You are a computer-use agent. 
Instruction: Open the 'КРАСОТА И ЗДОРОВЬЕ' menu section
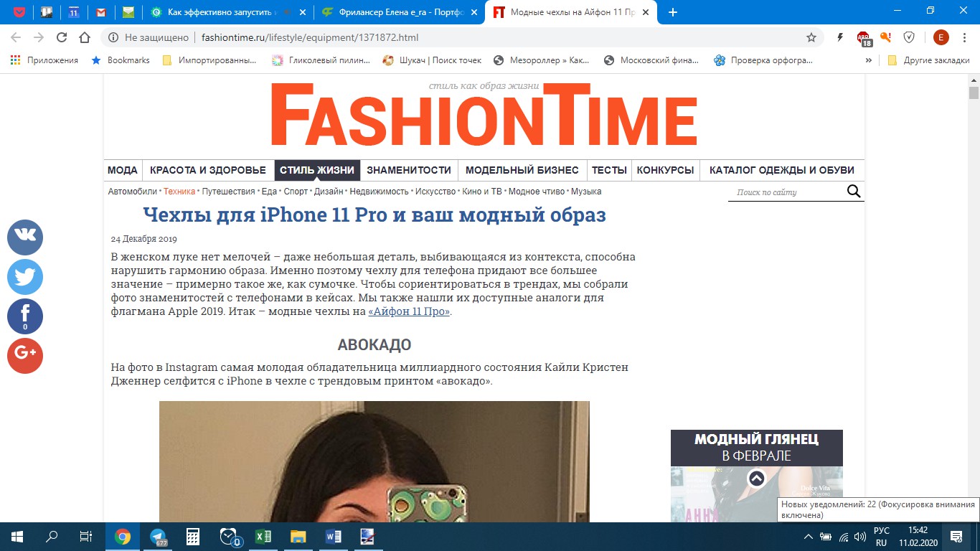click(208, 170)
